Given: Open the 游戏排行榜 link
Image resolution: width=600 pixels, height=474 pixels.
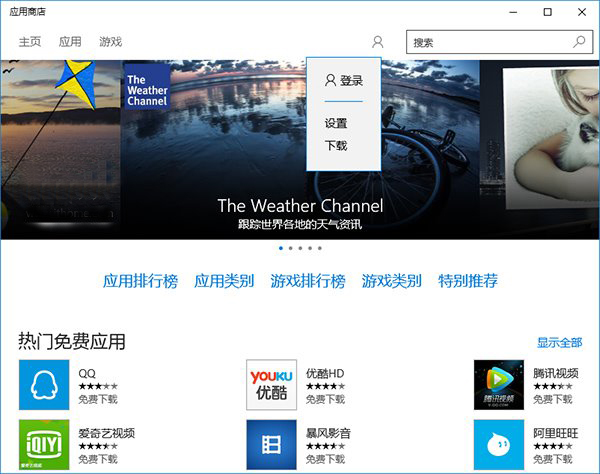Looking at the screenshot, I should [308, 281].
